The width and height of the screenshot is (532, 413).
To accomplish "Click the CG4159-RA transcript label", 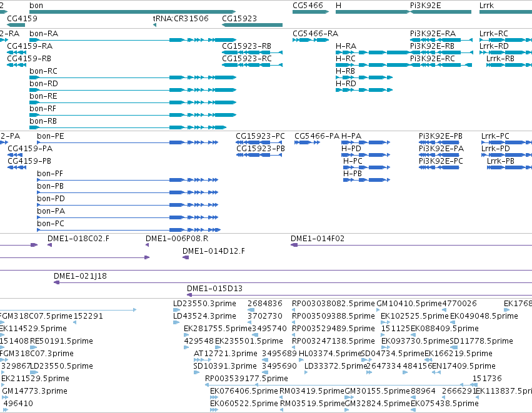I will [x=30, y=46].
